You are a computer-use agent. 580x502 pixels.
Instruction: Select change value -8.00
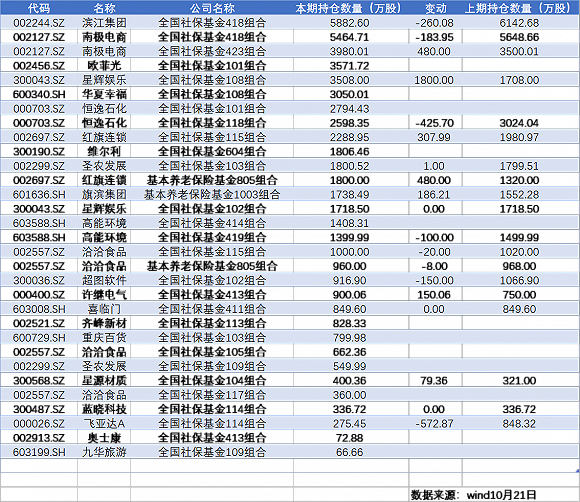coord(434,266)
